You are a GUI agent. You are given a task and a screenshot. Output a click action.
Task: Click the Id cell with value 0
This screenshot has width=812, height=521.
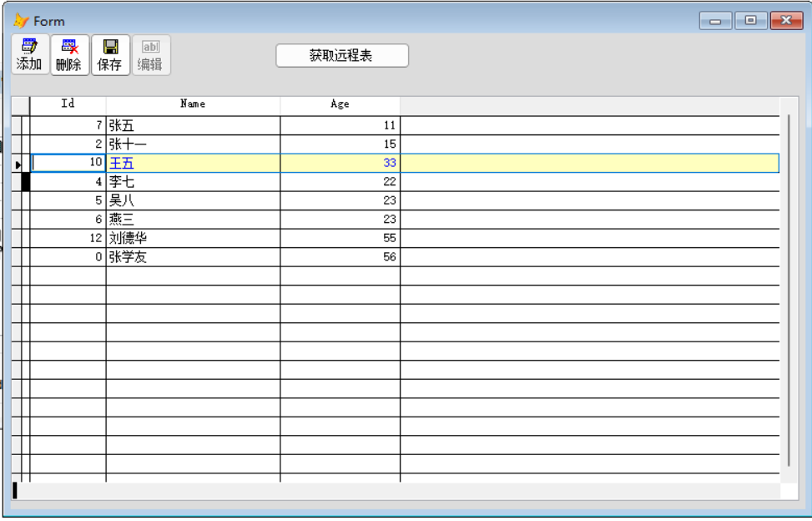tap(68, 257)
